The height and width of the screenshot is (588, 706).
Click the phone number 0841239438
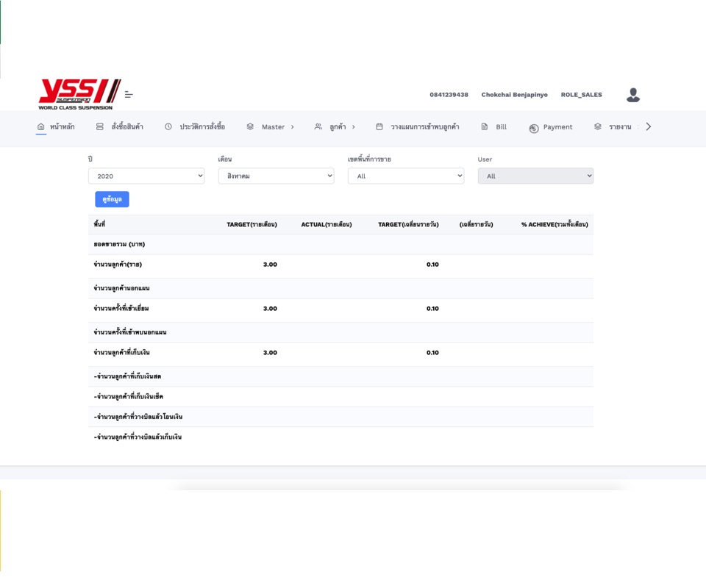point(449,95)
